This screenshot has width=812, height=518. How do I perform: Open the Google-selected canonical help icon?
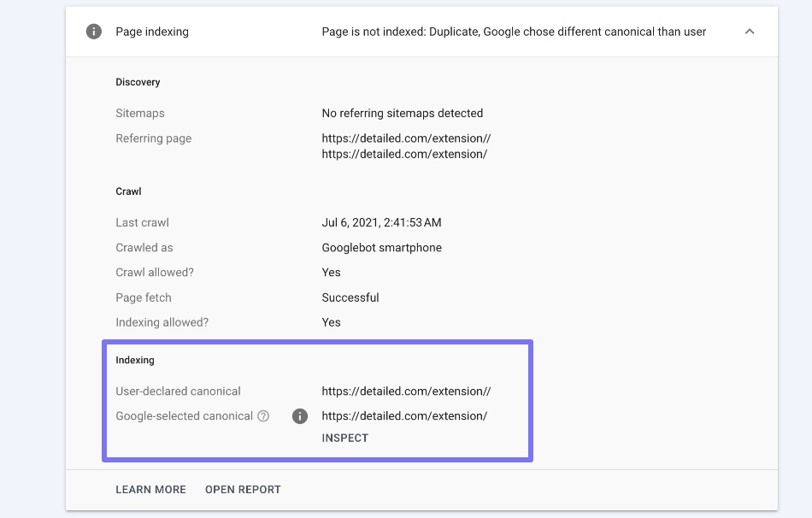coord(263,416)
